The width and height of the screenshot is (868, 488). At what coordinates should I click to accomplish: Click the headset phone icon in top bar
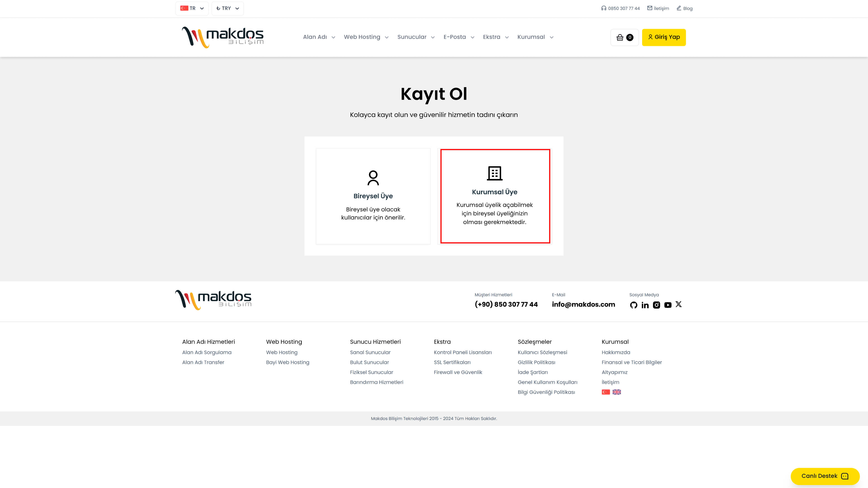pyautogui.click(x=604, y=8)
